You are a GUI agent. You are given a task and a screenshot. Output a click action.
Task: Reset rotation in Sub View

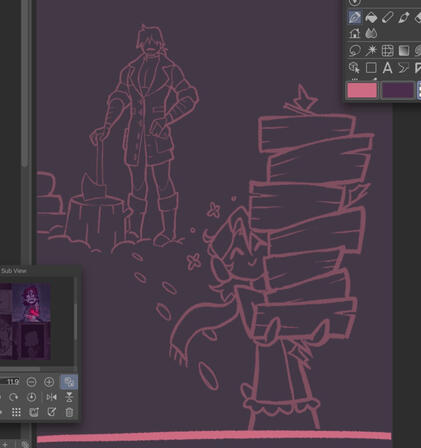pyautogui.click(x=32, y=397)
